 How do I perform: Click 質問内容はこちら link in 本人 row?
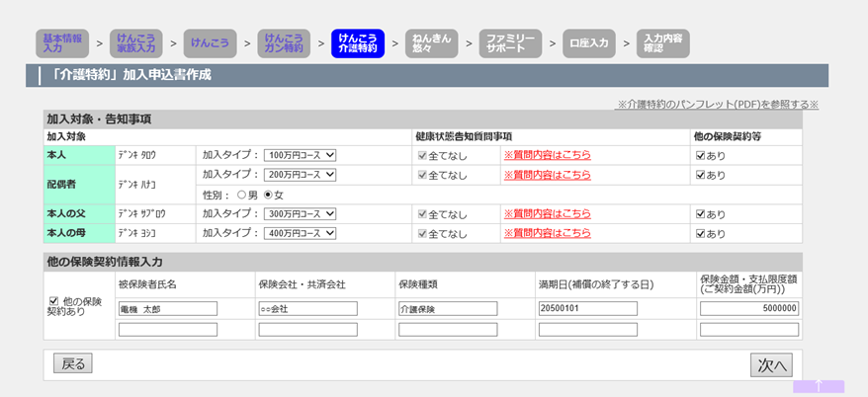pyautogui.click(x=547, y=155)
